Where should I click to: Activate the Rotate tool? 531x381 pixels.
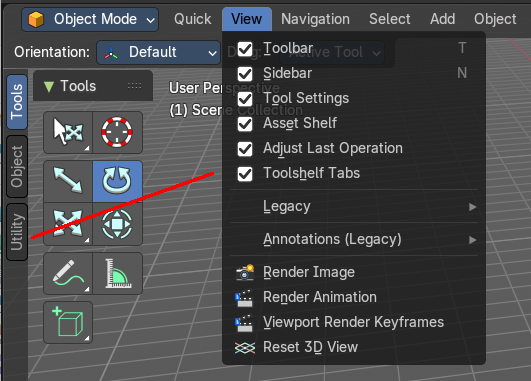click(117, 181)
